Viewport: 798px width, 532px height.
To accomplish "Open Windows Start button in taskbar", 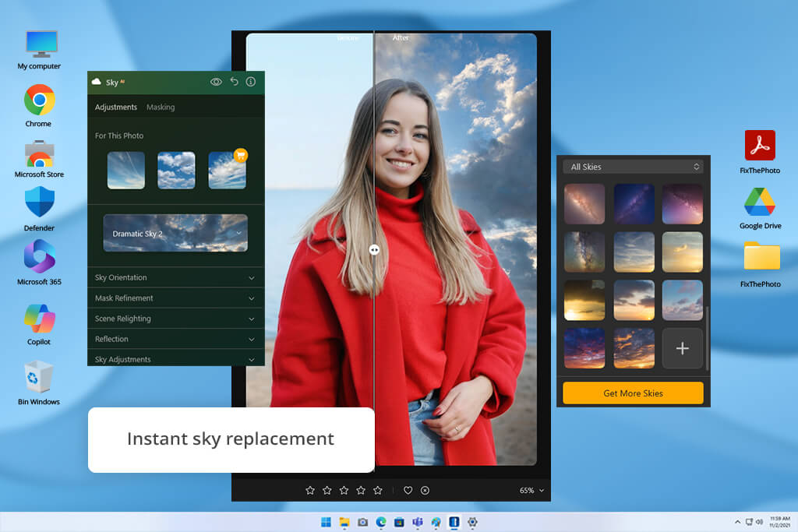I will click(327, 523).
